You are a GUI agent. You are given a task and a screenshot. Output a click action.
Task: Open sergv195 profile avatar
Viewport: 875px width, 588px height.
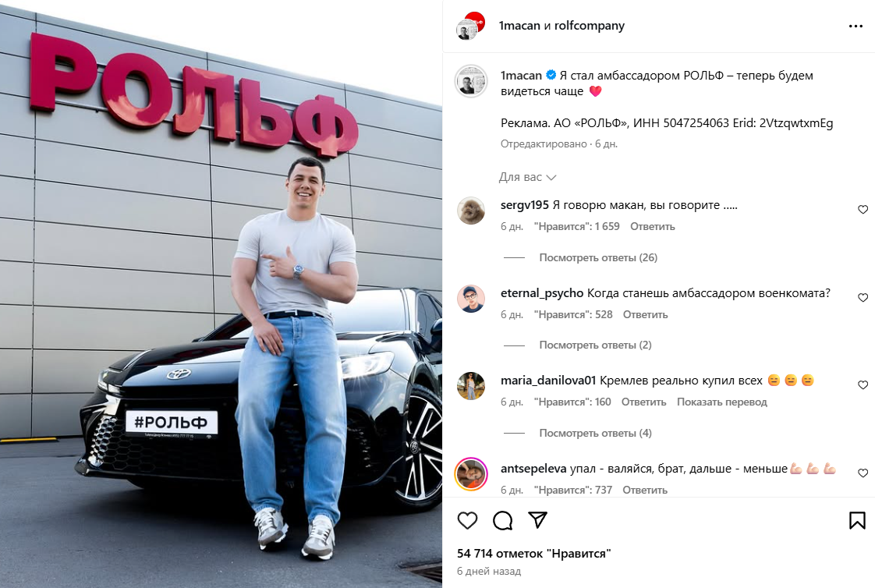pos(471,211)
